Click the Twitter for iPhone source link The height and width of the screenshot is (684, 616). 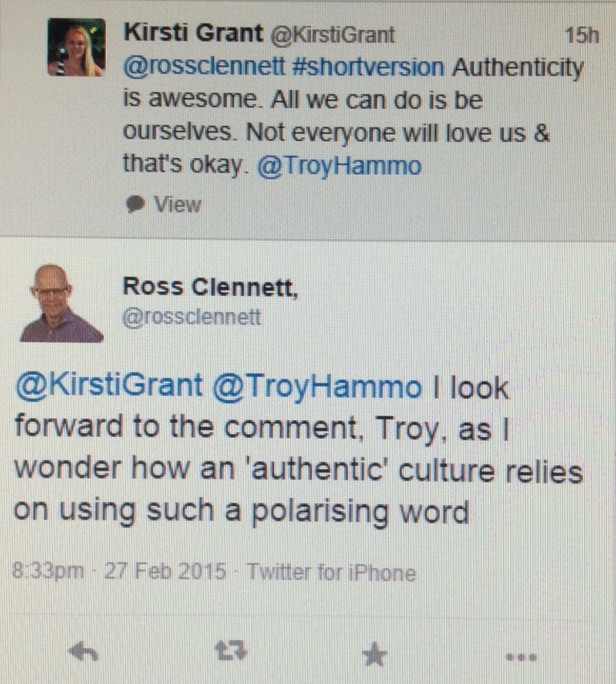click(x=331, y=573)
